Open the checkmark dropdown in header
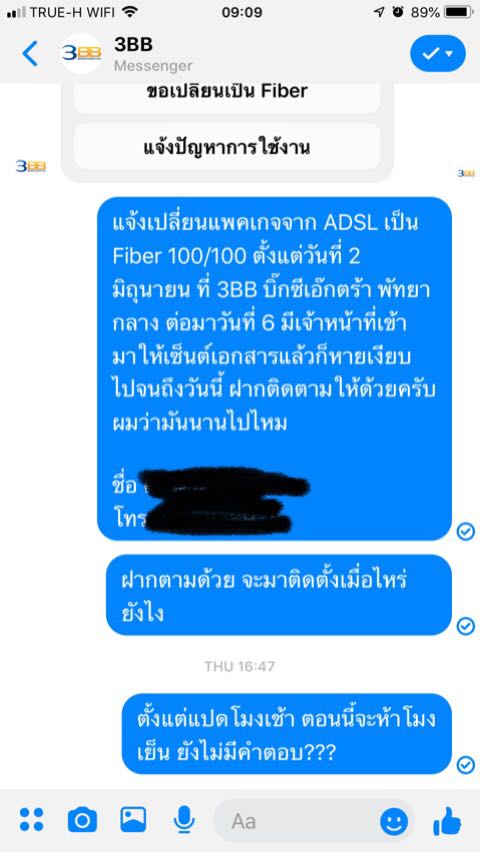480x852 pixels. point(438,53)
